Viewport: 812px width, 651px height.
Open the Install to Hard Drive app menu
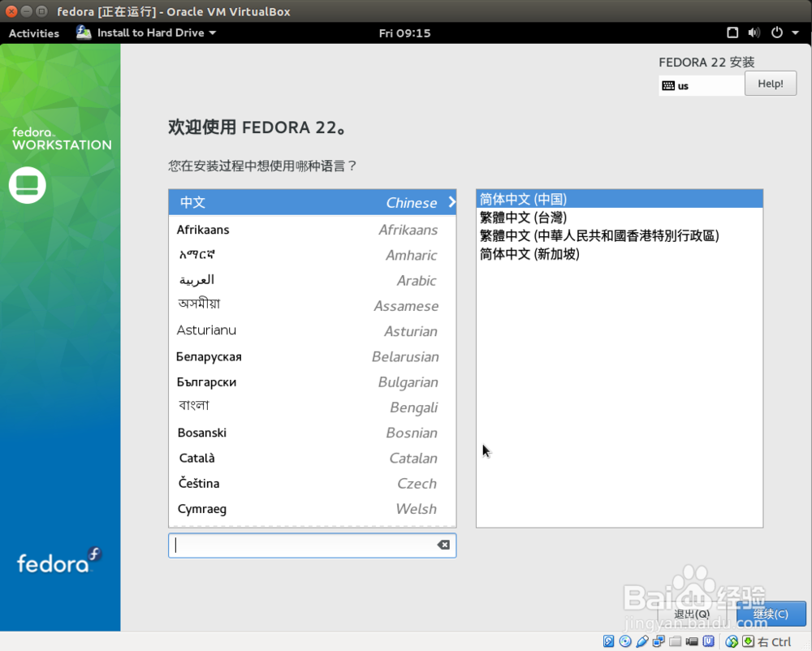tap(146, 32)
